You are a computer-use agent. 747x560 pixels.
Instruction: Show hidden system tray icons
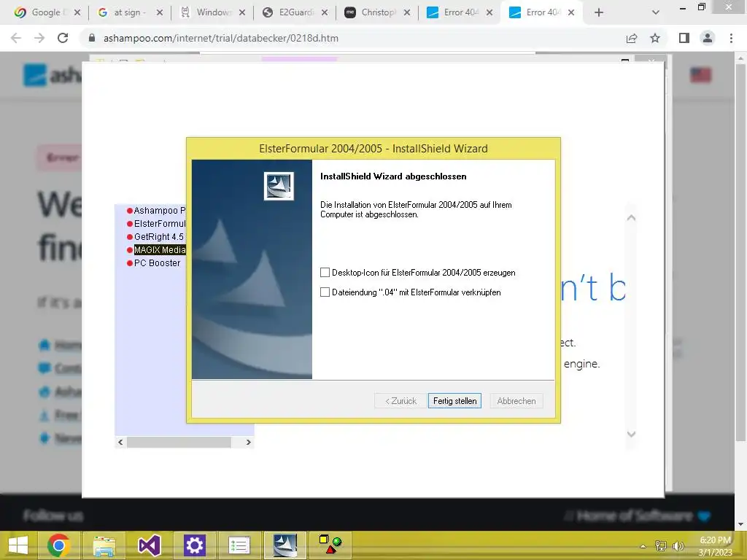(643, 546)
